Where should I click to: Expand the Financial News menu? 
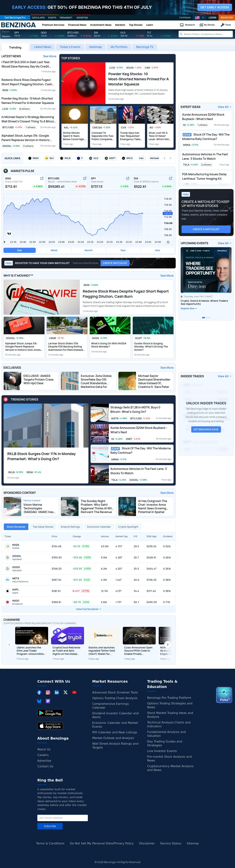coord(77,25)
